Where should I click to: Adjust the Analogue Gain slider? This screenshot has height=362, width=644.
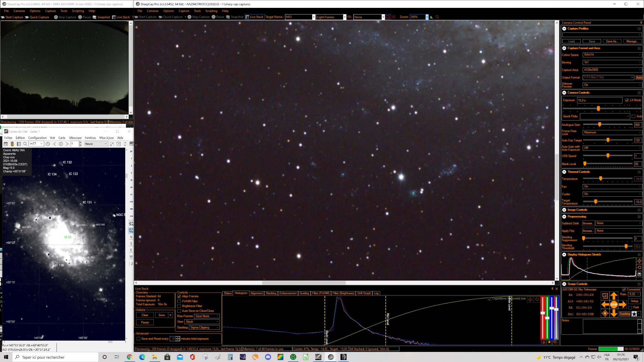[x=608, y=125]
